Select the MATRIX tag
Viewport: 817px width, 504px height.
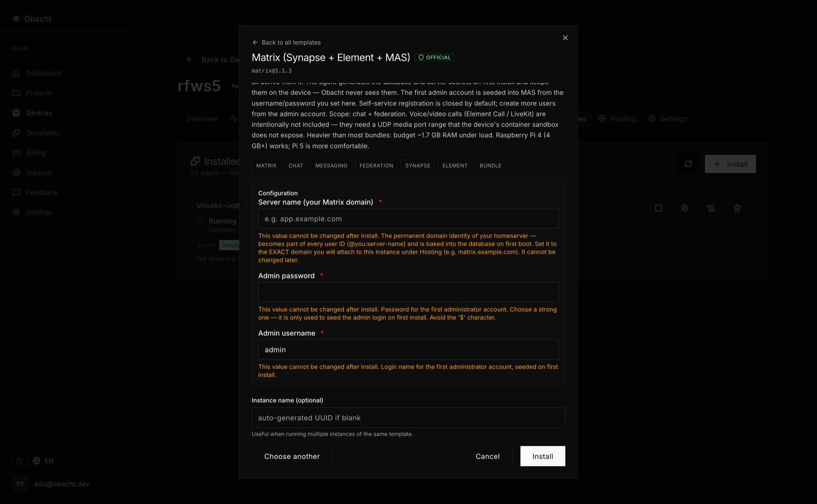pos(266,165)
